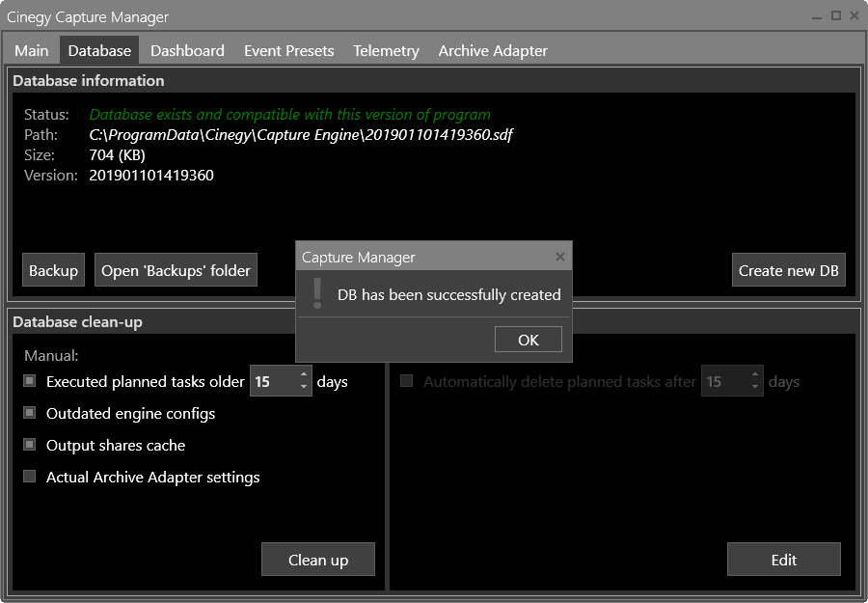Enable 'Output shares cache' cleanup
Screen dimensions: 868x603
(29, 445)
